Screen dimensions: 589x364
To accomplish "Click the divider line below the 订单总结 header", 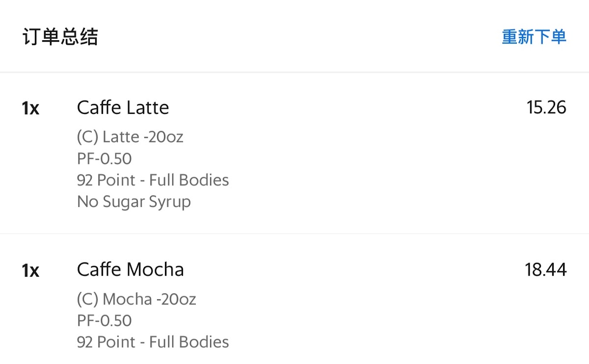I will click(x=294, y=73).
